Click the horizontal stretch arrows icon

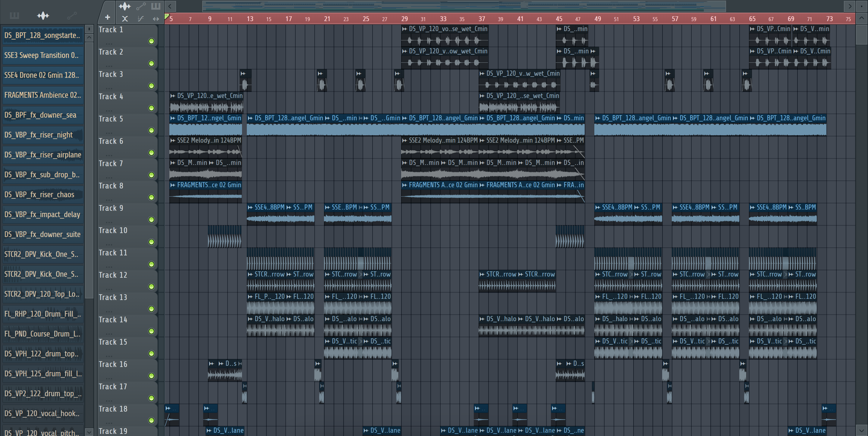[x=156, y=19]
